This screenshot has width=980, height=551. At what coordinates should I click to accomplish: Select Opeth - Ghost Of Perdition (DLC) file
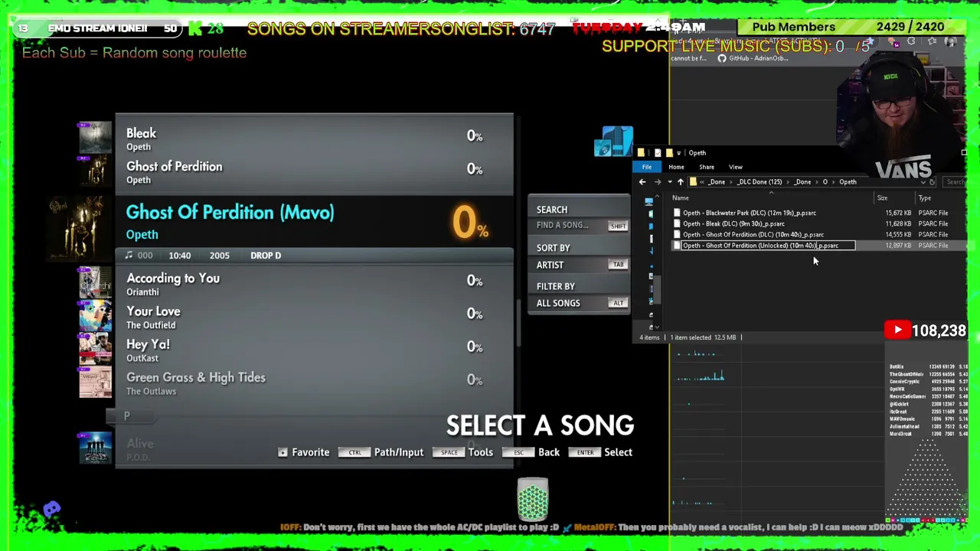[753, 235]
